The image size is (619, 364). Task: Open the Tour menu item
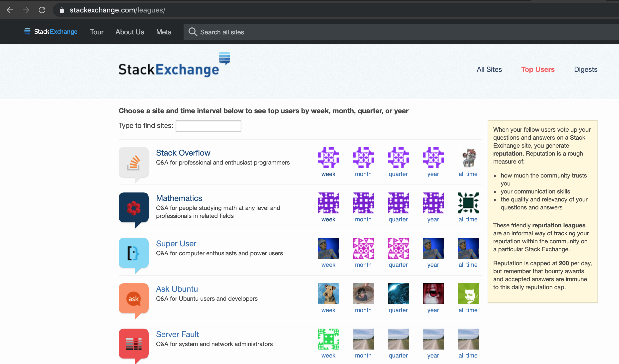pos(97,32)
